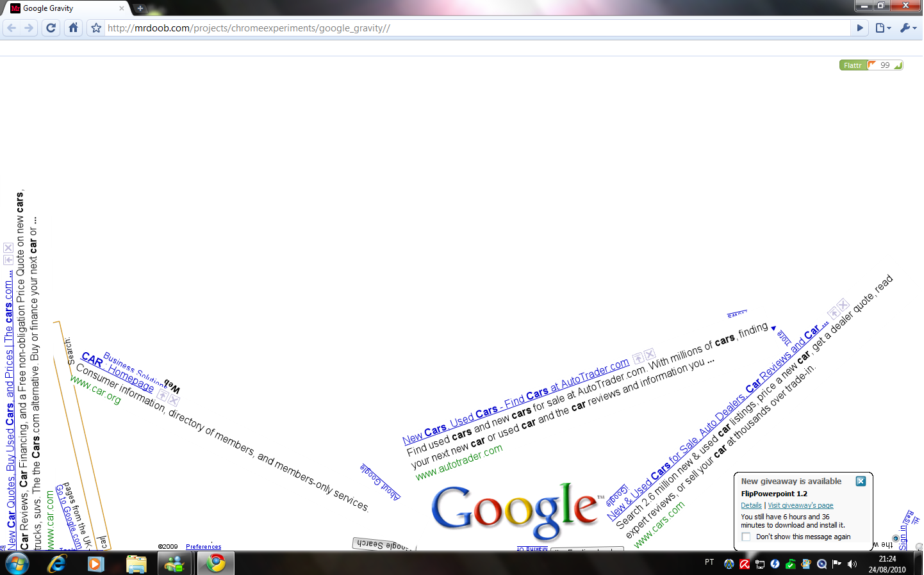Open the Avira red umbrella tray icon
The image size is (924, 575).
click(745, 564)
